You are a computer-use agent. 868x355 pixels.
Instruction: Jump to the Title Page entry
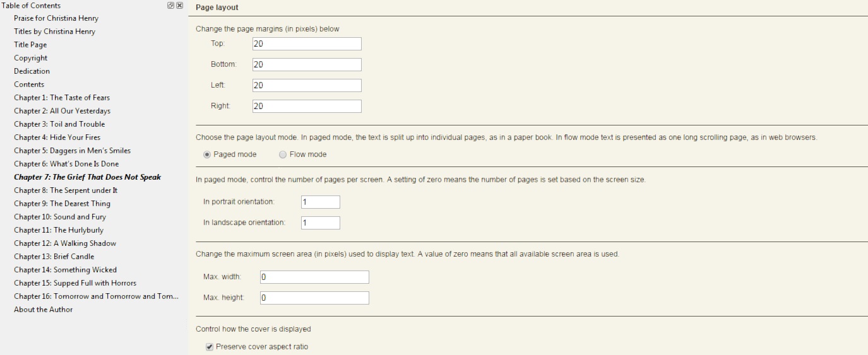point(30,45)
